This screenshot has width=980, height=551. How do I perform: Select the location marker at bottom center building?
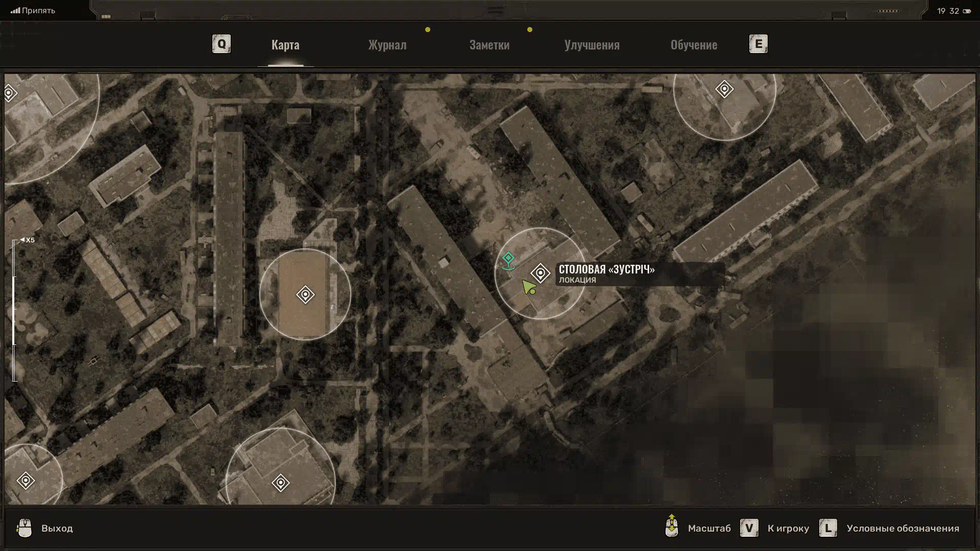tap(280, 483)
